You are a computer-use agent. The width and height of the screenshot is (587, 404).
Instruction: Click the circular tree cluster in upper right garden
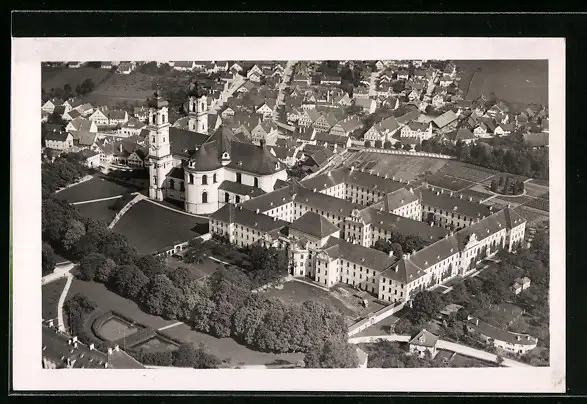coord(507,185)
